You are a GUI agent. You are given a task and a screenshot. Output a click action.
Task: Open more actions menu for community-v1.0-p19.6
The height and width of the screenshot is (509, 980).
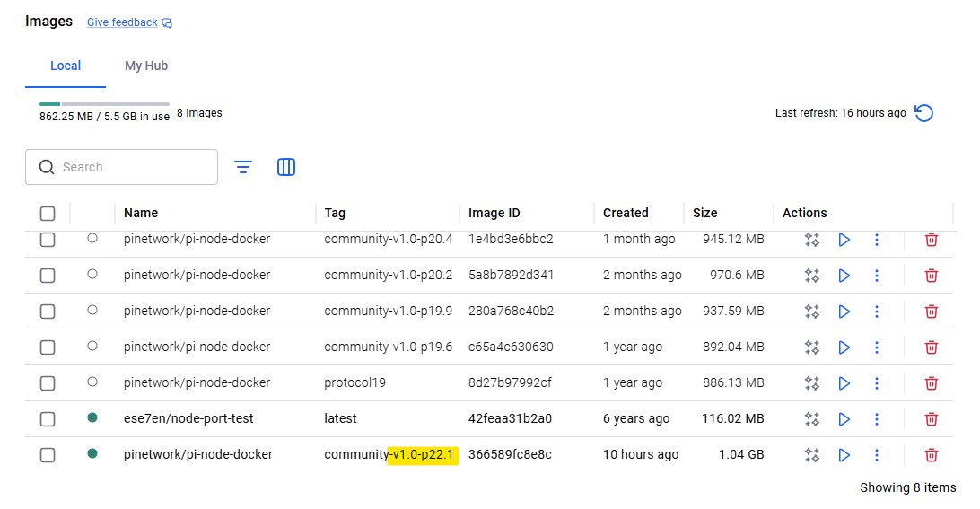pos(876,347)
